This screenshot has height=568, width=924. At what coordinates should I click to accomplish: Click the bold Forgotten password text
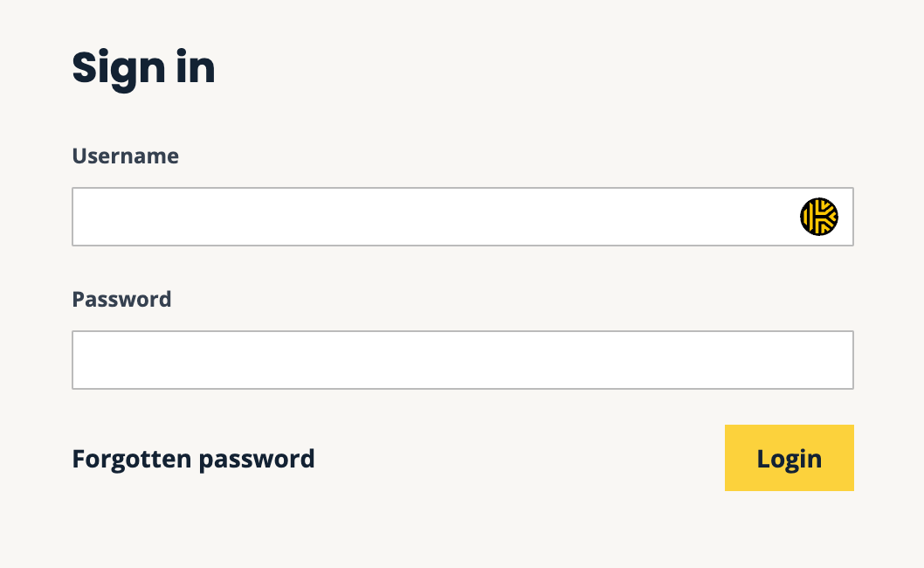tap(193, 459)
